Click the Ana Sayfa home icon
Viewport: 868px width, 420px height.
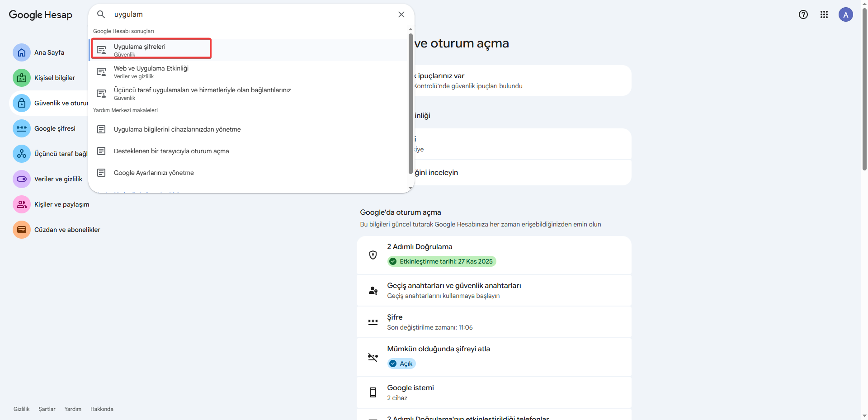[22, 52]
